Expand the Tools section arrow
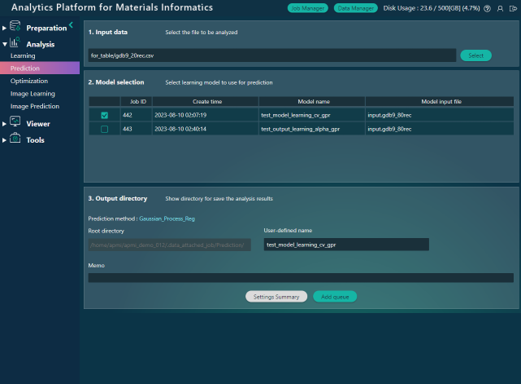 pos(4,140)
